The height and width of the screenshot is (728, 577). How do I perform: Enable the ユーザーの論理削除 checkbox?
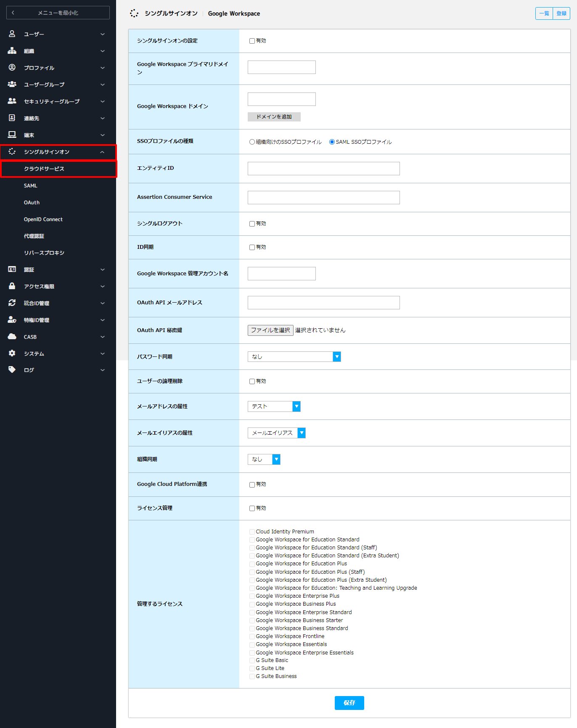252,382
